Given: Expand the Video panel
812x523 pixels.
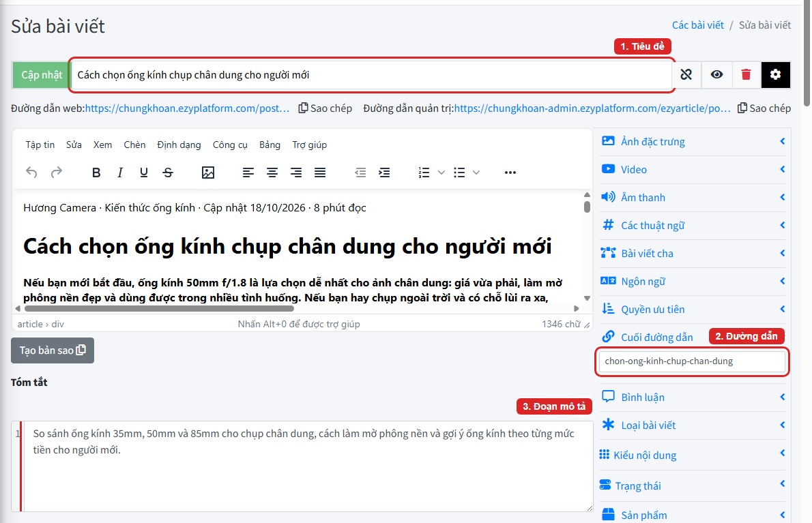Looking at the screenshot, I should (693, 169).
